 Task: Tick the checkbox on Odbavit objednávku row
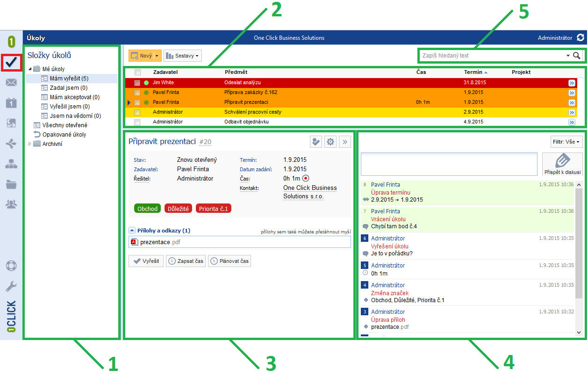click(137, 122)
